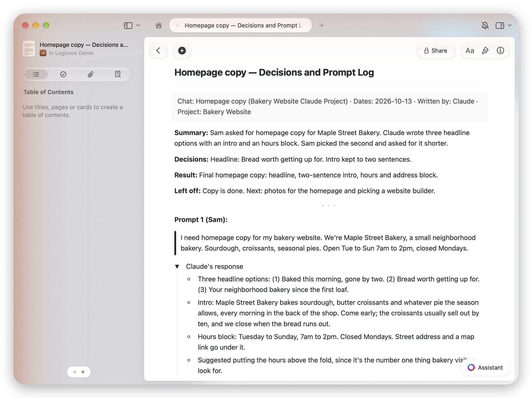
Task: Click the chat metadata info block
Action: point(329,106)
